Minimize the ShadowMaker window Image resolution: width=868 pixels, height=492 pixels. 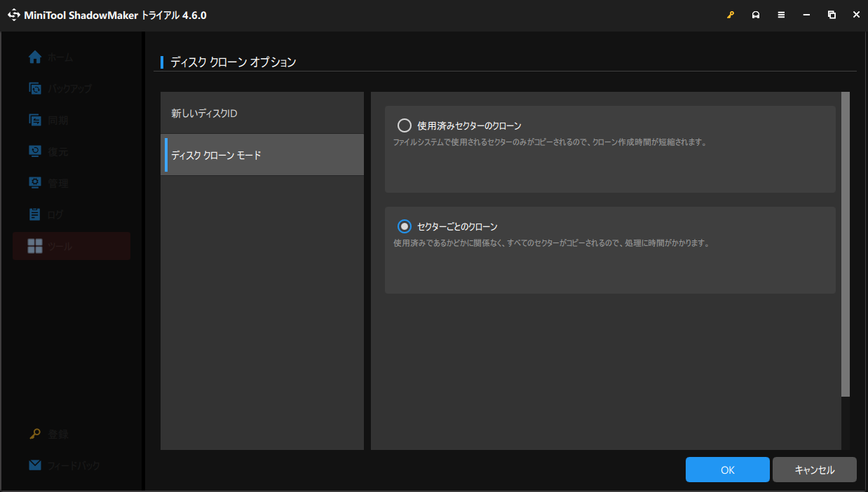(x=806, y=15)
